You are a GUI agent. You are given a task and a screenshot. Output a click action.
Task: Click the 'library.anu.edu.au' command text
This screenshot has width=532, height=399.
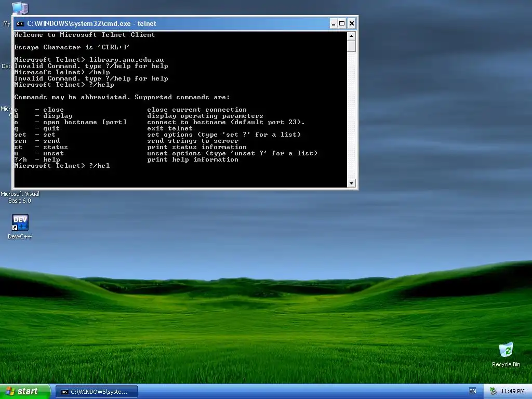[127, 60]
